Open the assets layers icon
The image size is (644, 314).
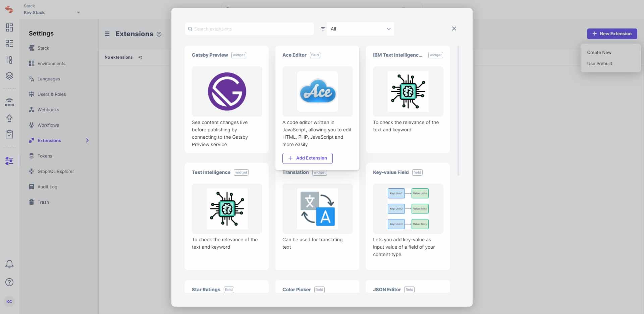point(9,76)
